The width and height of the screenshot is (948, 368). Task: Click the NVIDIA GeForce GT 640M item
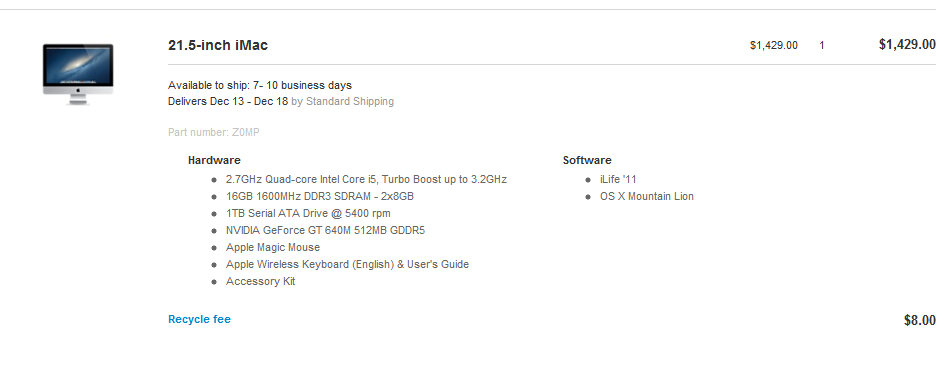(325, 230)
